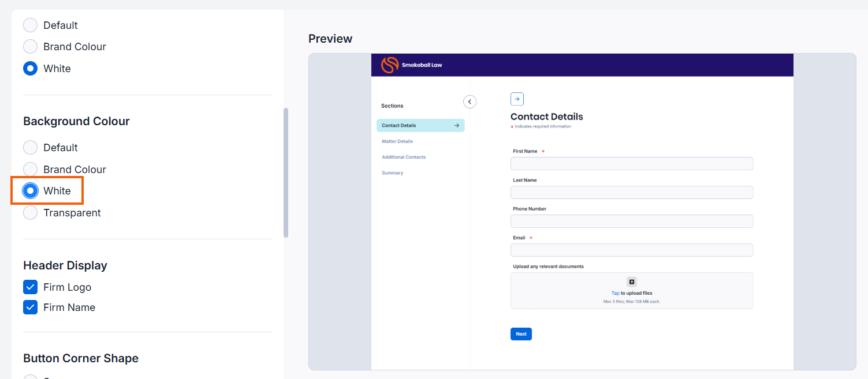Click the Tap to upload link

point(616,293)
